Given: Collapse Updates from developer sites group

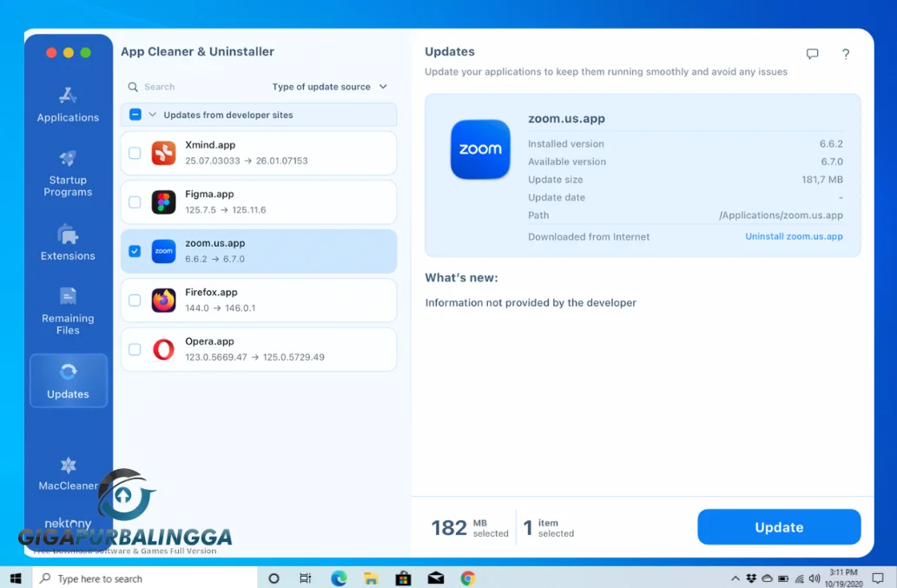Looking at the screenshot, I should pyautogui.click(x=152, y=115).
